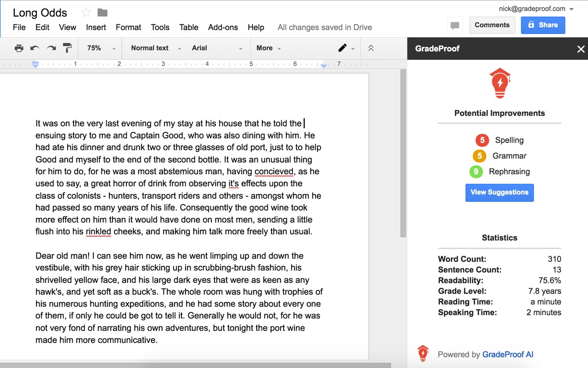Click the misspelled word "rinkled"
588x368 pixels.
[x=98, y=231]
